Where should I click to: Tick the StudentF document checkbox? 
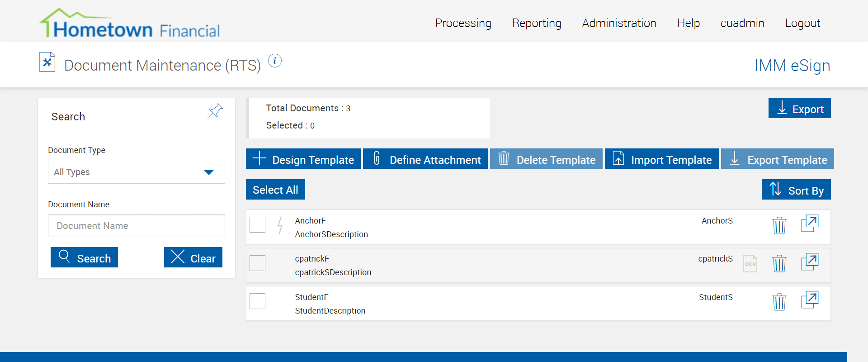click(258, 301)
